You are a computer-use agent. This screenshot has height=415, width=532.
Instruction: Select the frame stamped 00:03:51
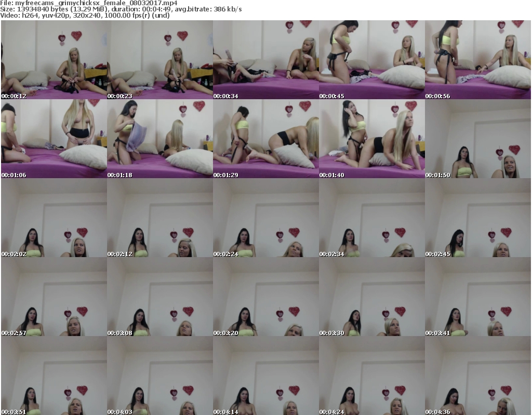click(x=54, y=376)
